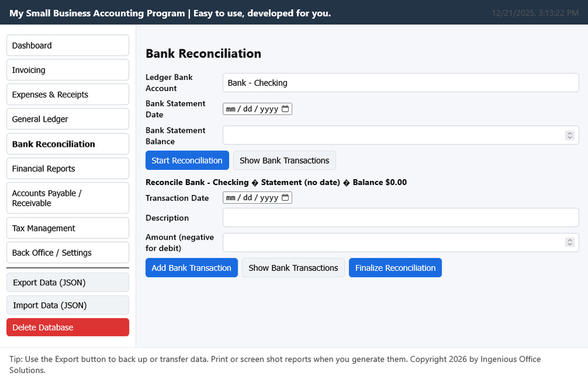588x380 pixels.
Task: Open the General Ledger page
Action: tap(67, 119)
